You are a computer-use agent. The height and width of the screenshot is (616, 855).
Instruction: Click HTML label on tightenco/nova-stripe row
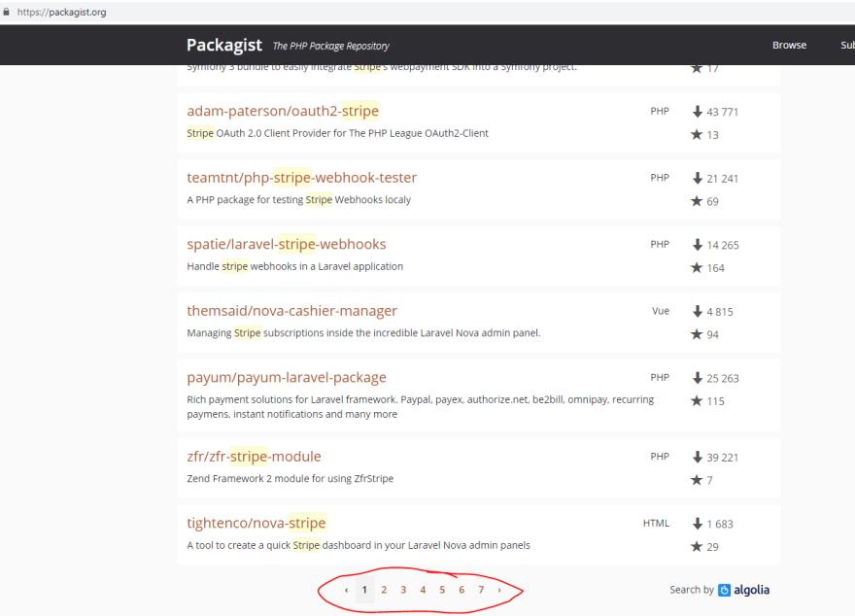(656, 524)
